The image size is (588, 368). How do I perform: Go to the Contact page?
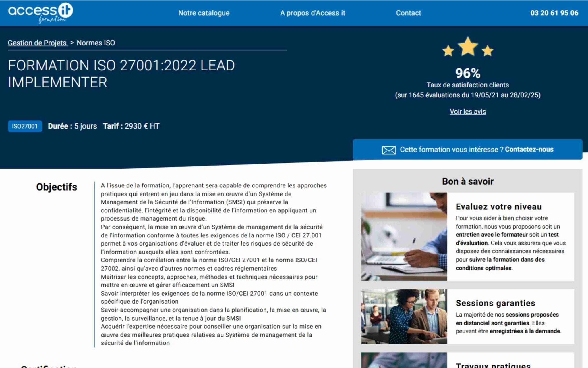click(x=408, y=13)
